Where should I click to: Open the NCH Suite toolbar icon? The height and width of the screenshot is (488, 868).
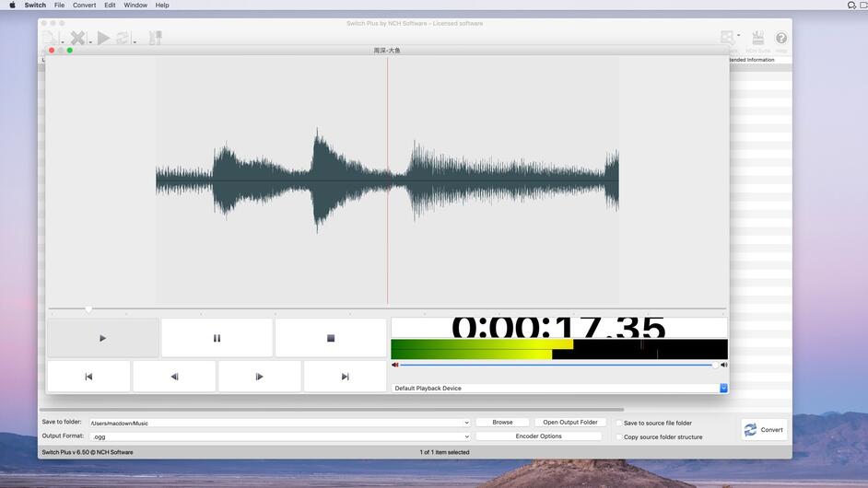(x=757, y=38)
